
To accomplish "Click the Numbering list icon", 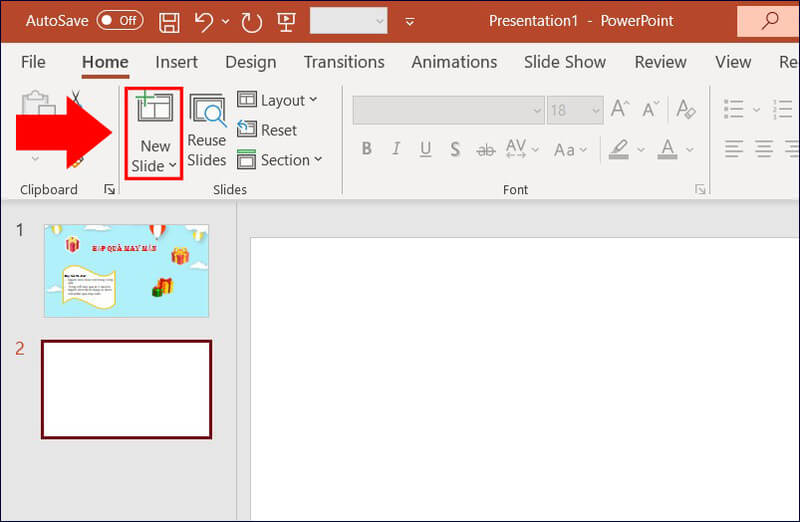I will pyautogui.click(x=782, y=109).
